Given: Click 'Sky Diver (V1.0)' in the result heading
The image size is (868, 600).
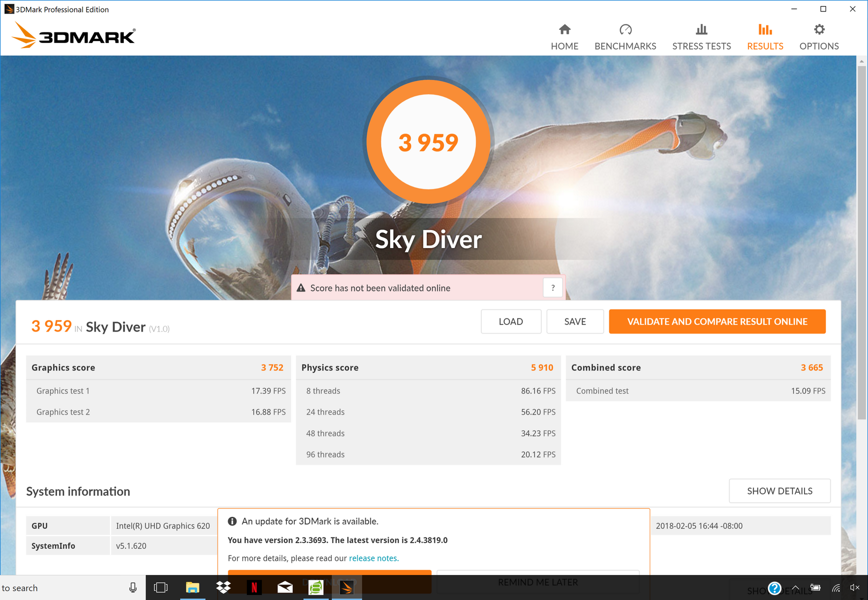Looking at the screenshot, I should pyautogui.click(x=127, y=327).
